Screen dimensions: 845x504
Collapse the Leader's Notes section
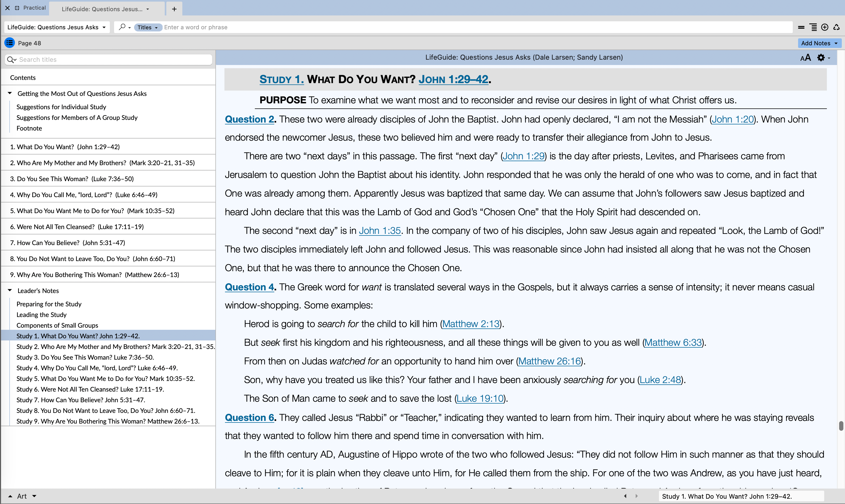(10, 290)
